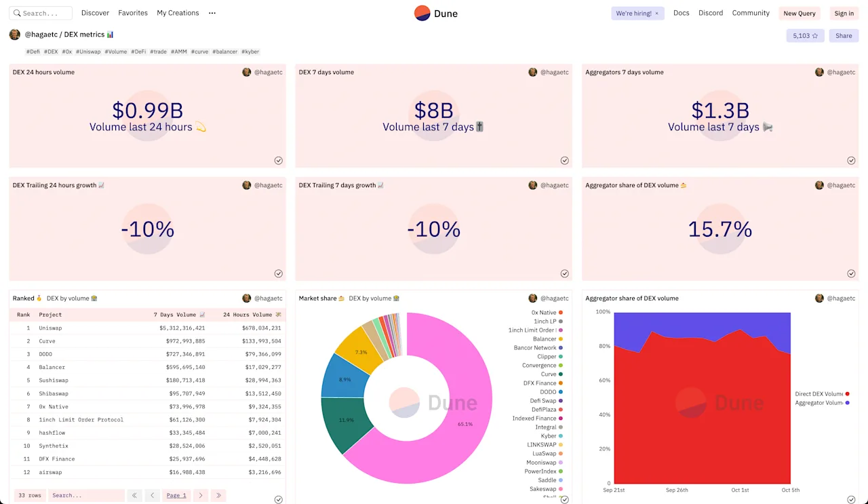Click the Share button
This screenshot has height=504, width=868.
tap(844, 36)
